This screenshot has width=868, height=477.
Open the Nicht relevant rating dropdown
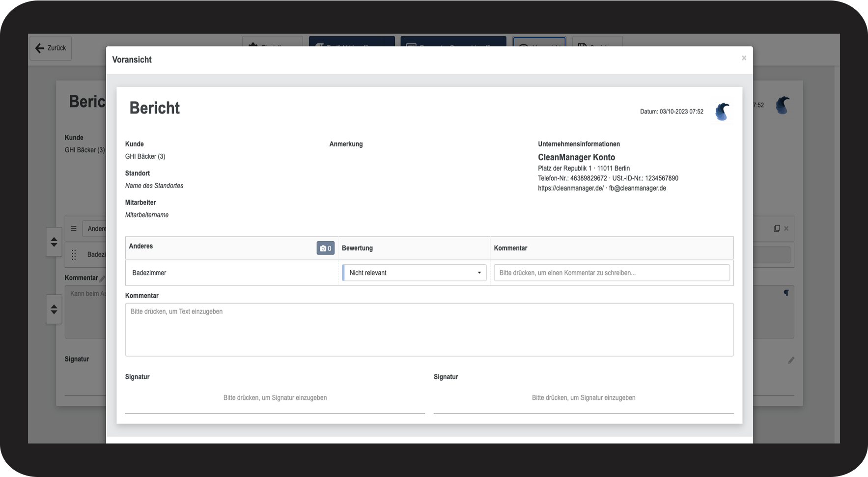(x=414, y=273)
